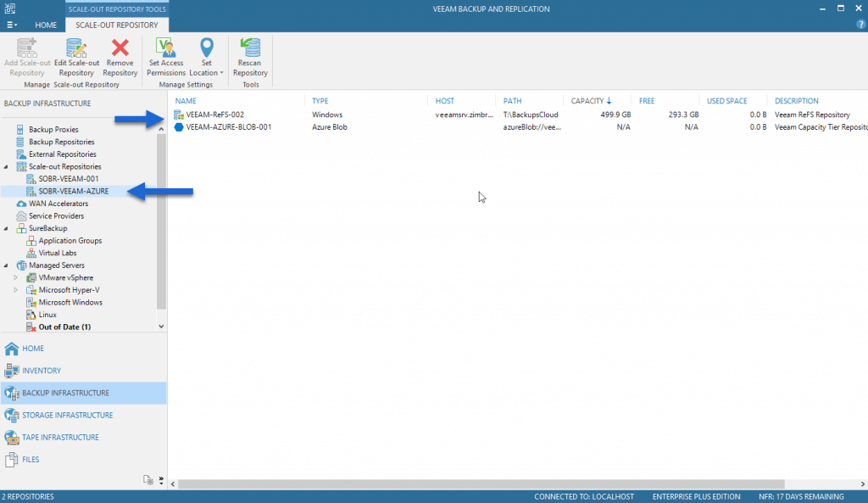Click the Add Scale-out Repository icon
The height and width of the screenshot is (503, 868).
pos(26,48)
